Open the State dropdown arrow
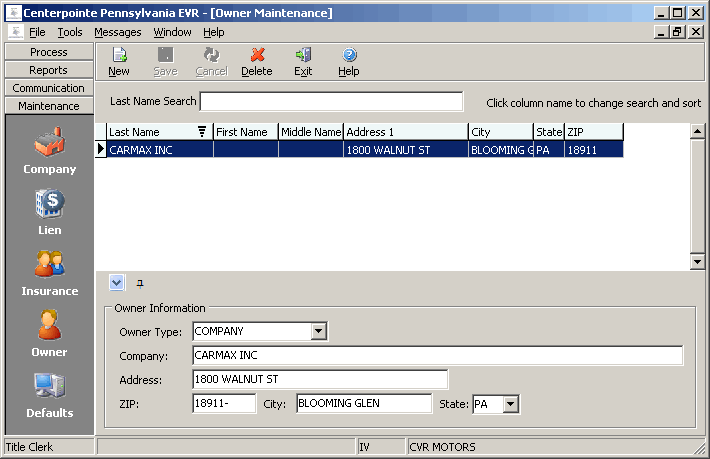 pos(511,404)
